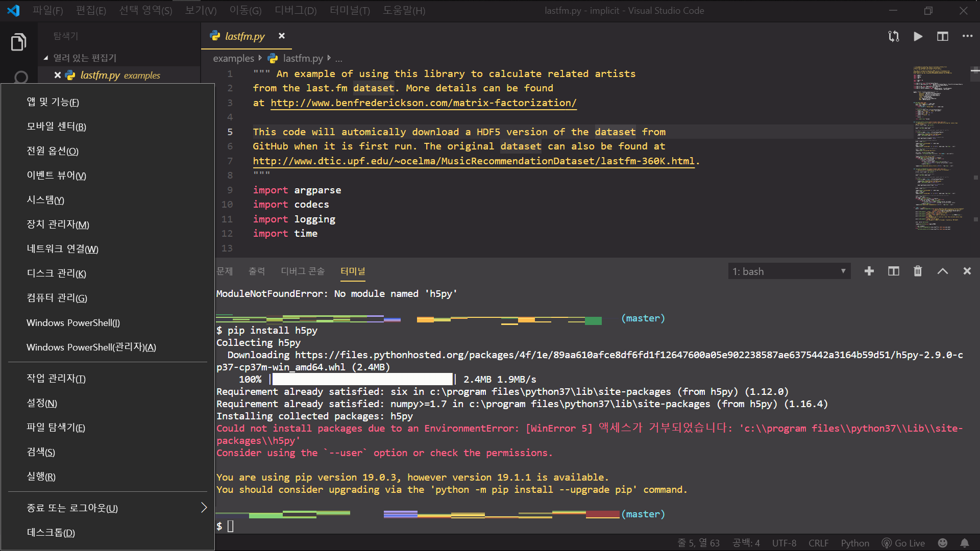The height and width of the screenshot is (551, 980).
Task: Kill terminal with trash icon
Action: (x=918, y=271)
